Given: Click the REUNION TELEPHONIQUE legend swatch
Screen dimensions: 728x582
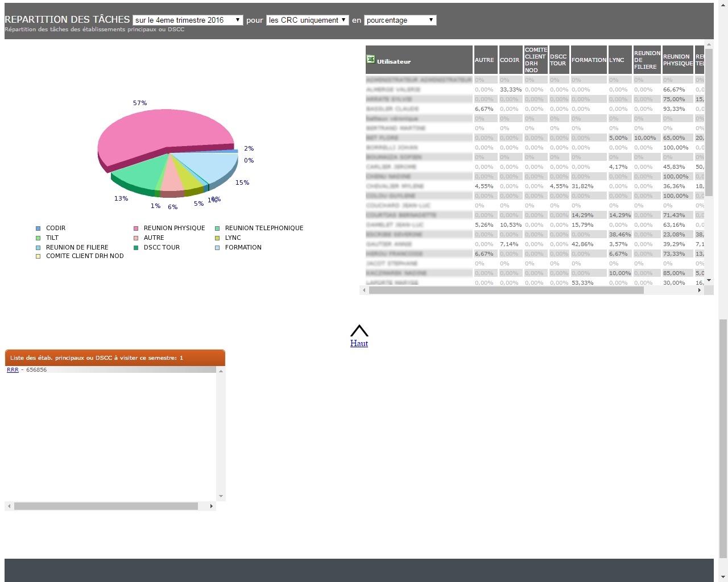Looking at the screenshot, I should click(x=217, y=228).
